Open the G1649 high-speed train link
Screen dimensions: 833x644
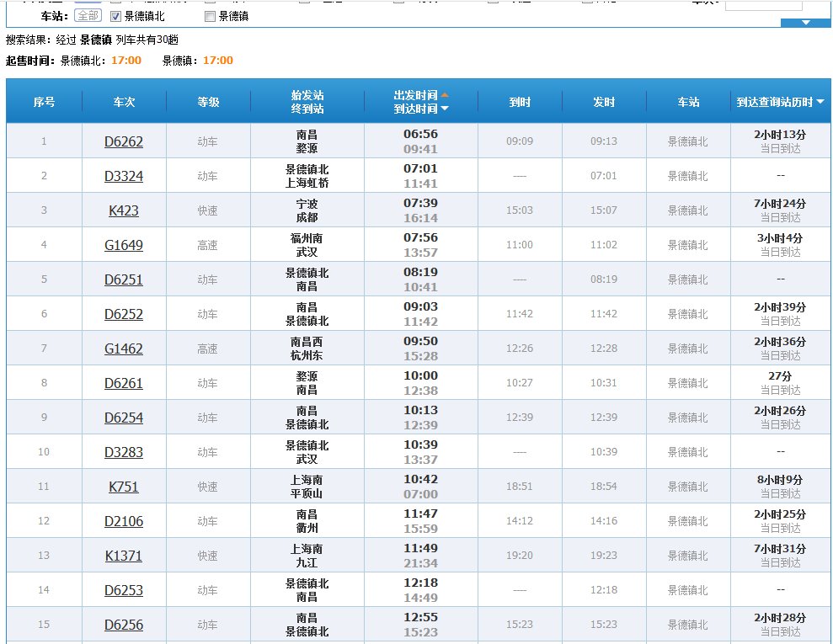pos(124,245)
